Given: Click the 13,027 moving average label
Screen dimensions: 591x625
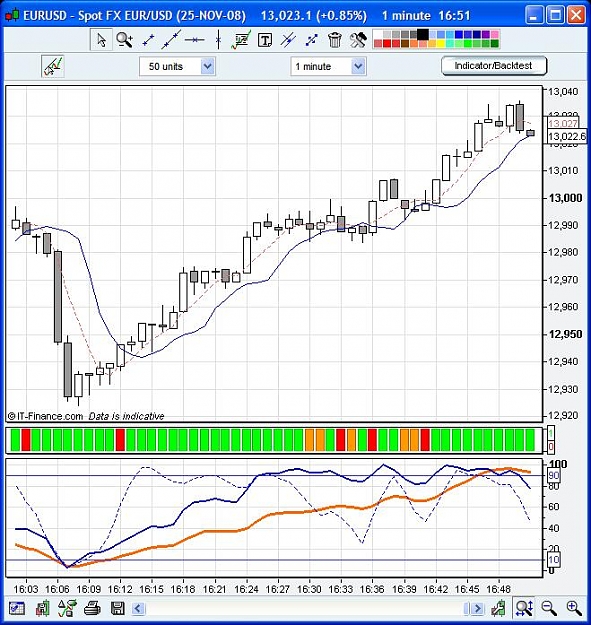Looking at the screenshot, I should click(563, 124).
